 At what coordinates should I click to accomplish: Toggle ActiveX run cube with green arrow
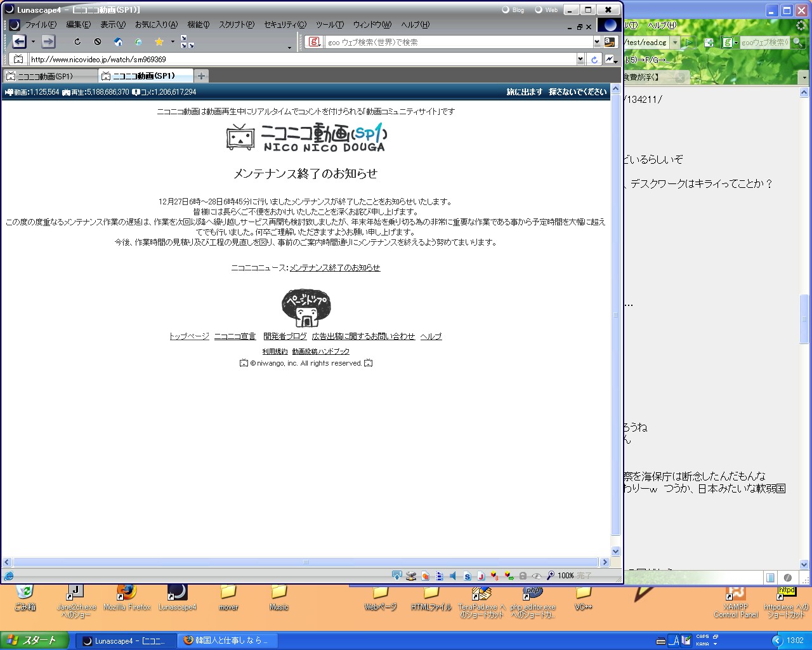[x=509, y=576]
